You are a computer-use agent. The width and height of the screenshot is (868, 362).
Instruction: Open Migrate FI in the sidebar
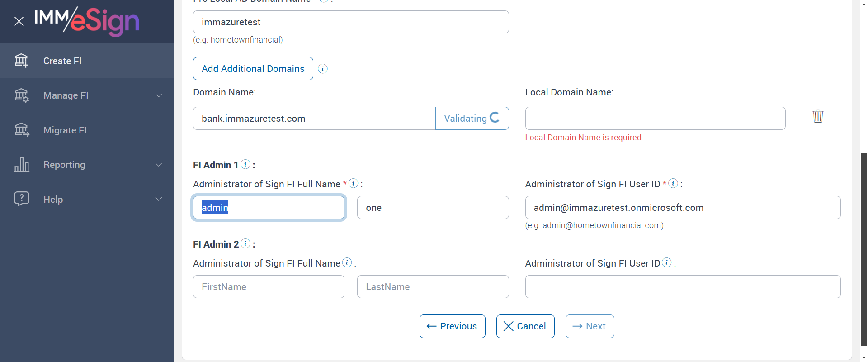[65, 130]
